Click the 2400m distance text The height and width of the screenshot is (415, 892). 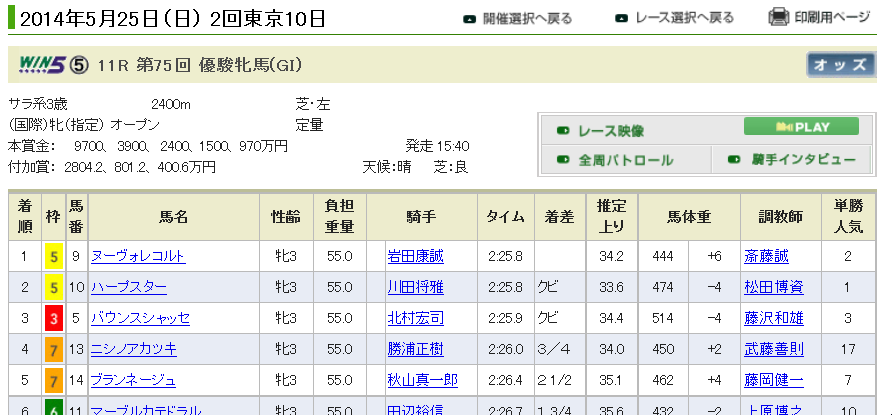[171, 105]
